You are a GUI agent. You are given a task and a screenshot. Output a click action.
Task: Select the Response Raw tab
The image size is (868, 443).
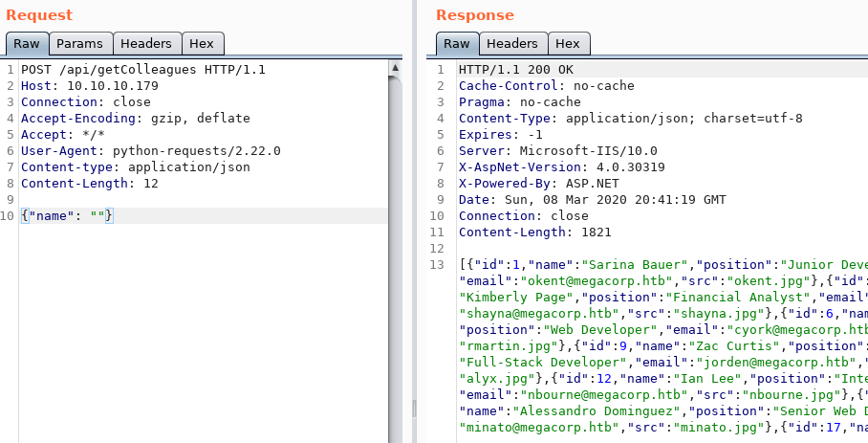(x=456, y=43)
